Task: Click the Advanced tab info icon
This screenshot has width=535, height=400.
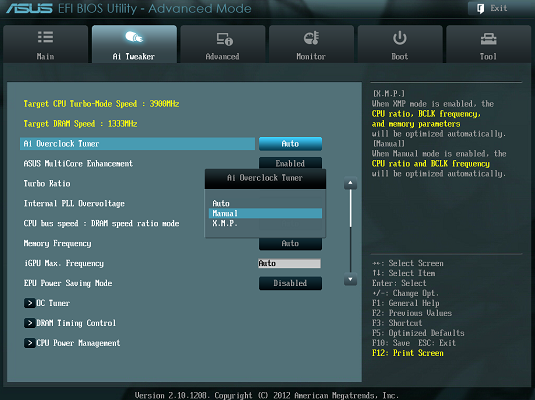Action: point(225,39)
